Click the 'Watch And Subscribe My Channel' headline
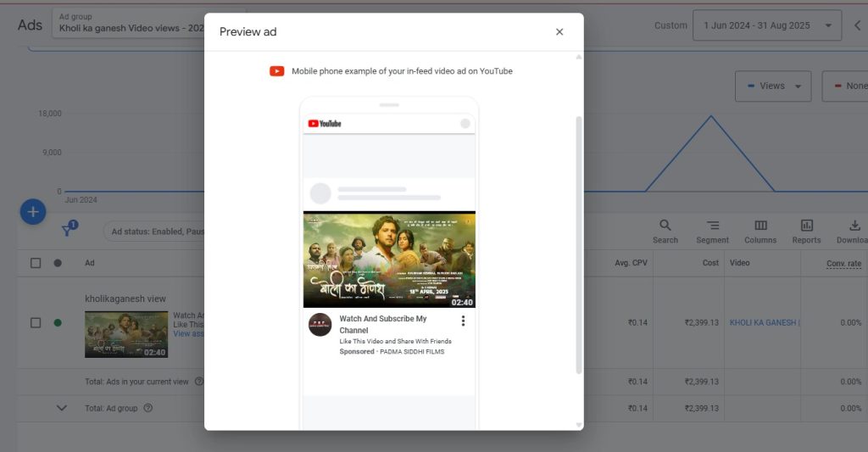 pyautogui.click(x=383, y=325)
